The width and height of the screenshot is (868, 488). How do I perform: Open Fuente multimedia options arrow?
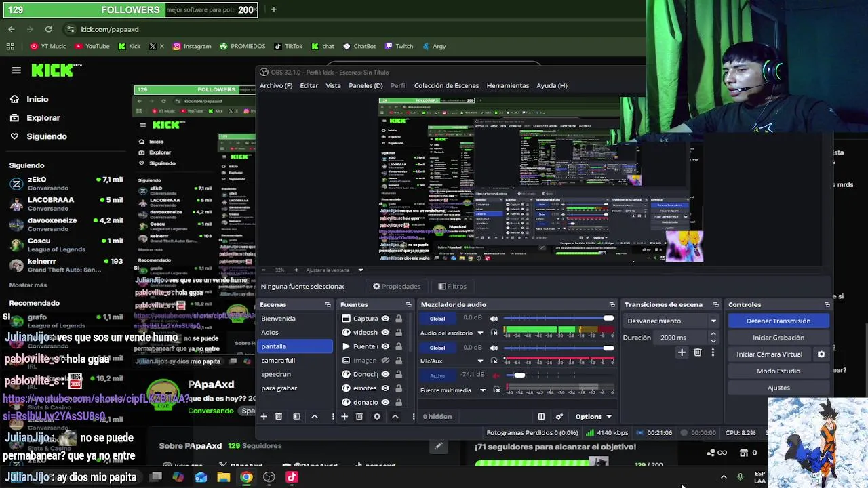click(483, 390)
